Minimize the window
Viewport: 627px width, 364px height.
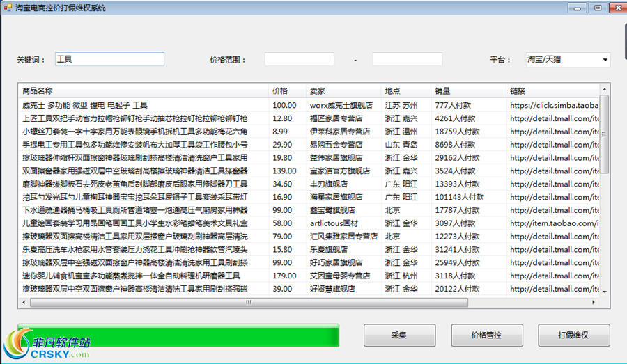click(577, 8)
